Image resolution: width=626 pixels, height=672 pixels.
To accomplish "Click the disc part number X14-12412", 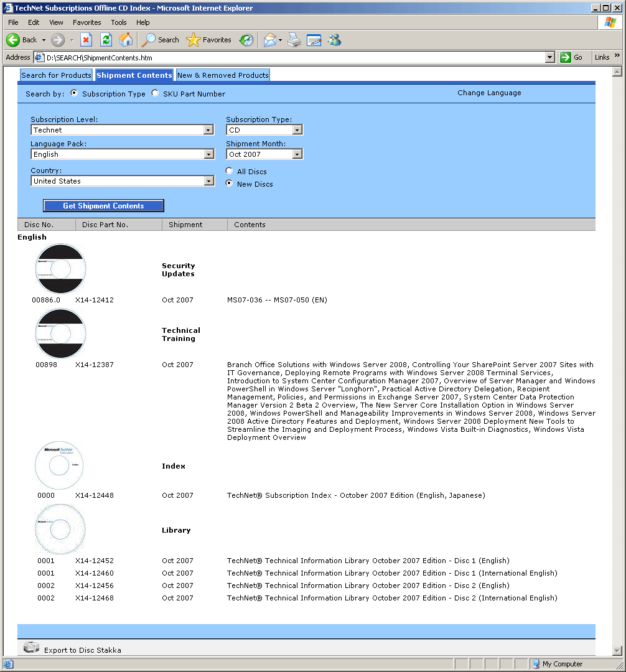I will 95,300.
